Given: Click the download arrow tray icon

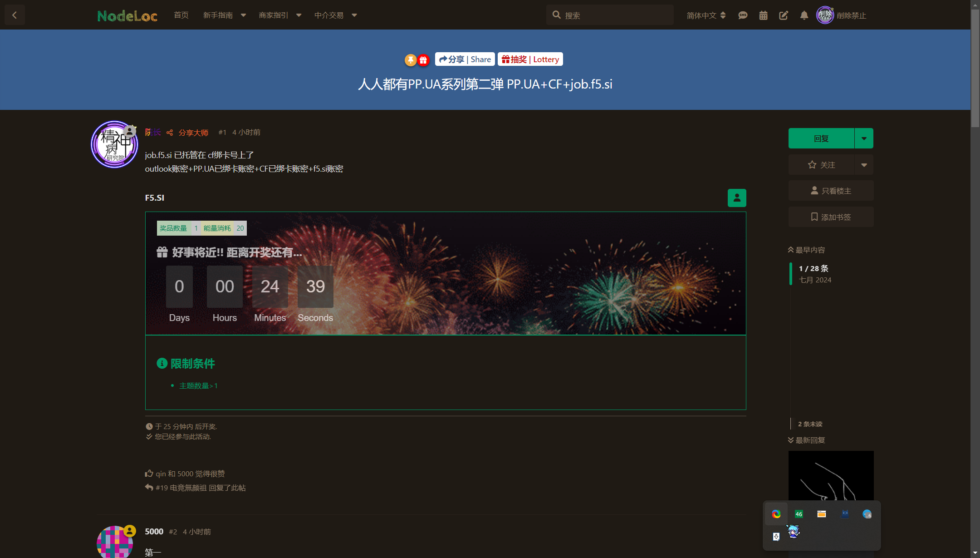Looking at the screenshot, I should (x=776, y=537).
